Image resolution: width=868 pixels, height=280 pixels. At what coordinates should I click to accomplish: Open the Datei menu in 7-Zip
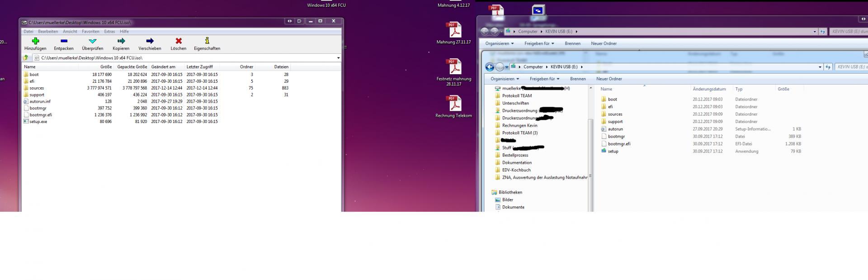click(x=28, y=32)
